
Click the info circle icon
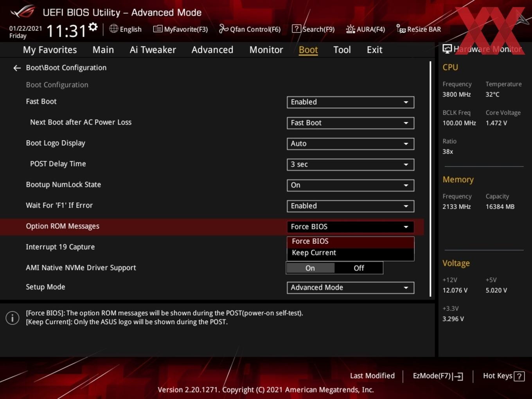click(13, 318)
